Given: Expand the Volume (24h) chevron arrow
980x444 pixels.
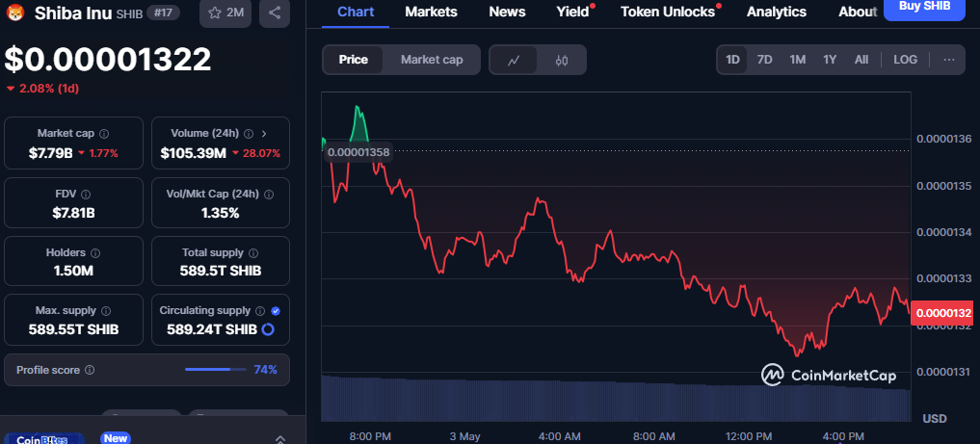Looking at the screenshot, I should tap(264, 134).
